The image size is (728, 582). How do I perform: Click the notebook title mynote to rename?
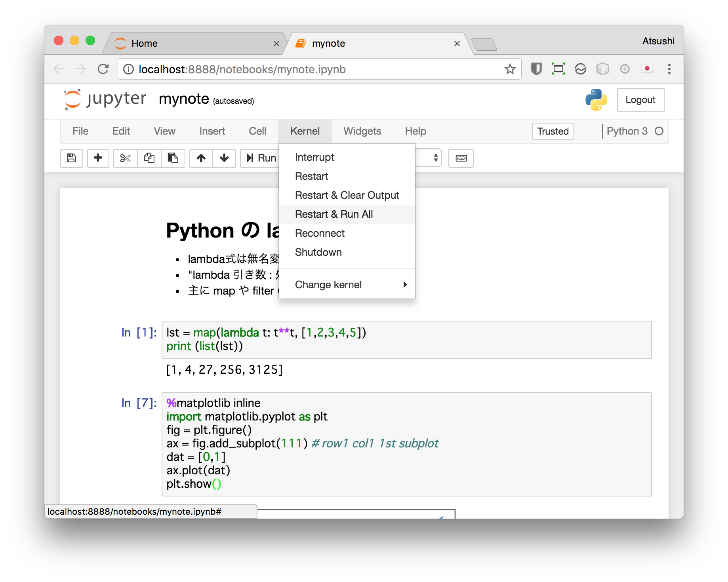184,99
